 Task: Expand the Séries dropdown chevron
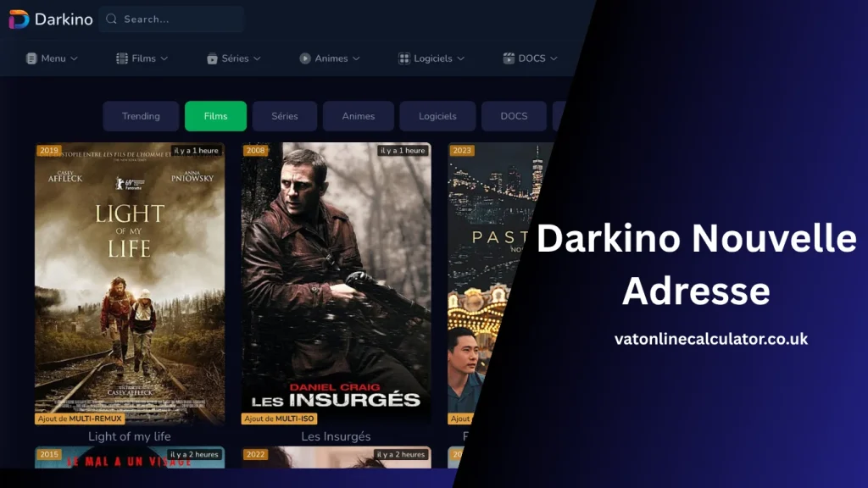click(x=257, y=58)
